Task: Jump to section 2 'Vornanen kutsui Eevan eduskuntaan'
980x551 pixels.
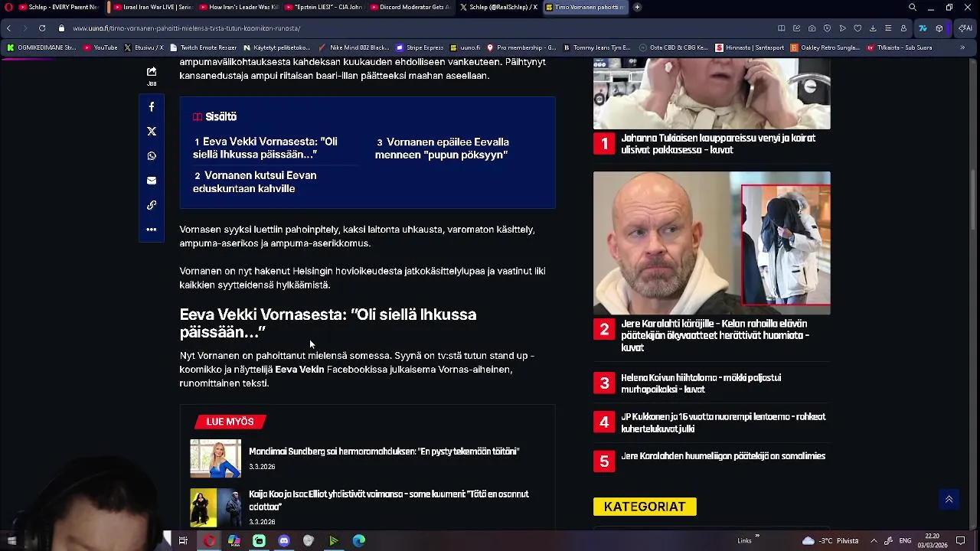Action: [x=255, y=182]
